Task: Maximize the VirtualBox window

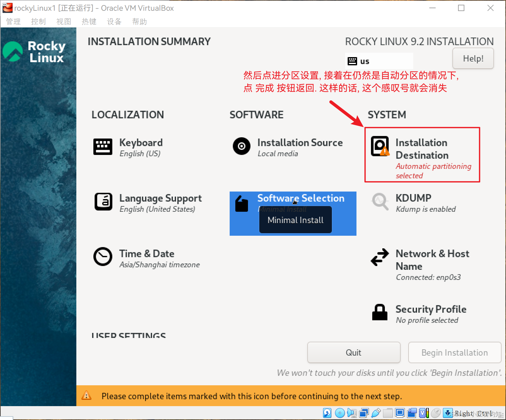Action: click(x=461, y=8)
